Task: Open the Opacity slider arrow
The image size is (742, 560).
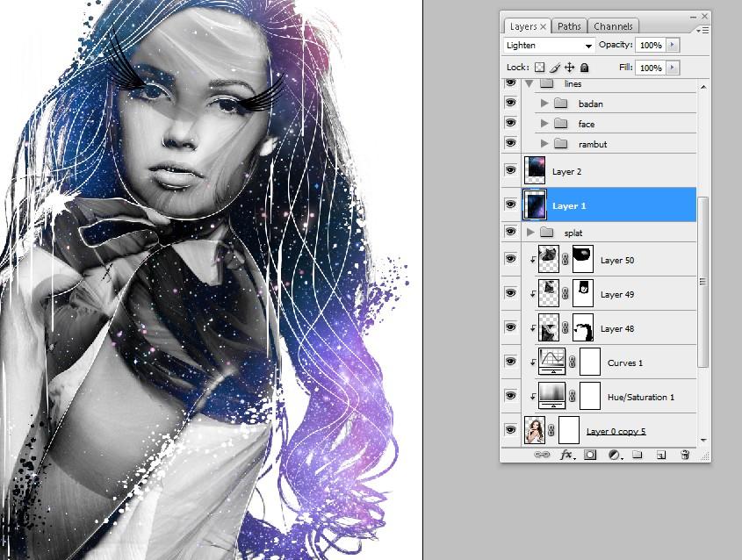Action: pos(672,45)
